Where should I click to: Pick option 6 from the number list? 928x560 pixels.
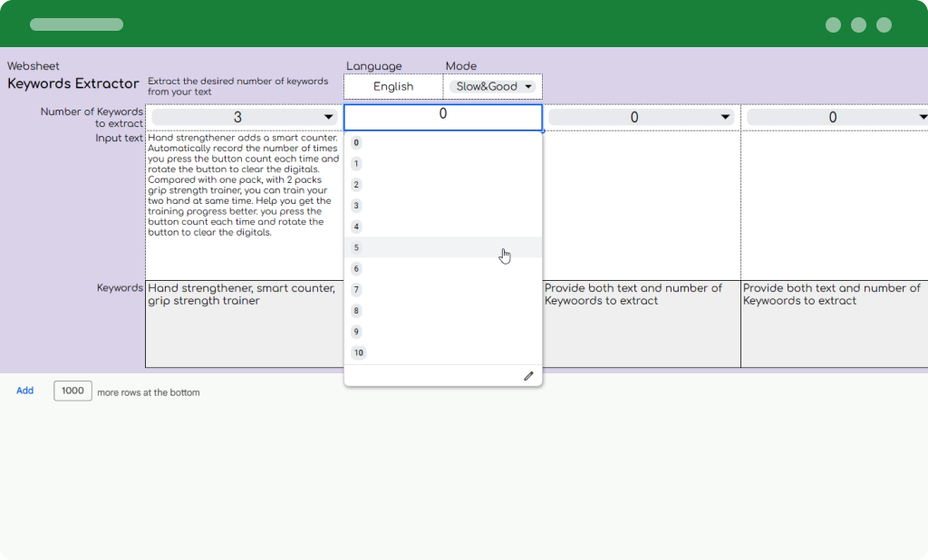pos(357,269)
